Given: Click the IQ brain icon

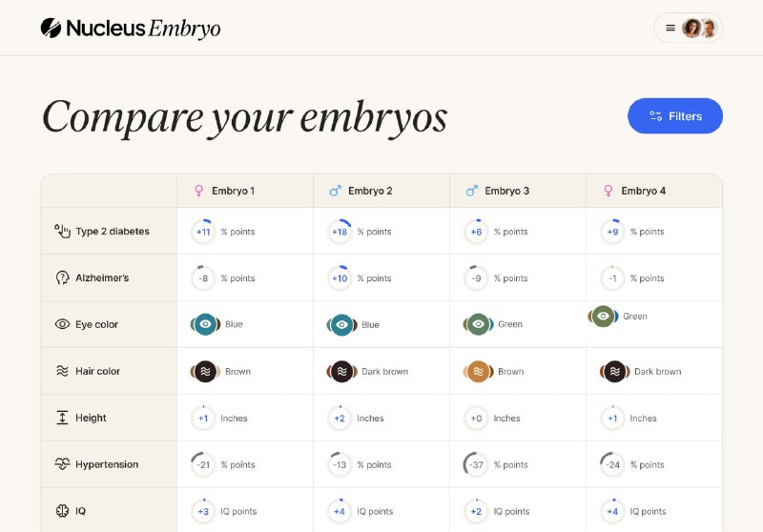Looking at the screenshot, I should pos(62,511).
